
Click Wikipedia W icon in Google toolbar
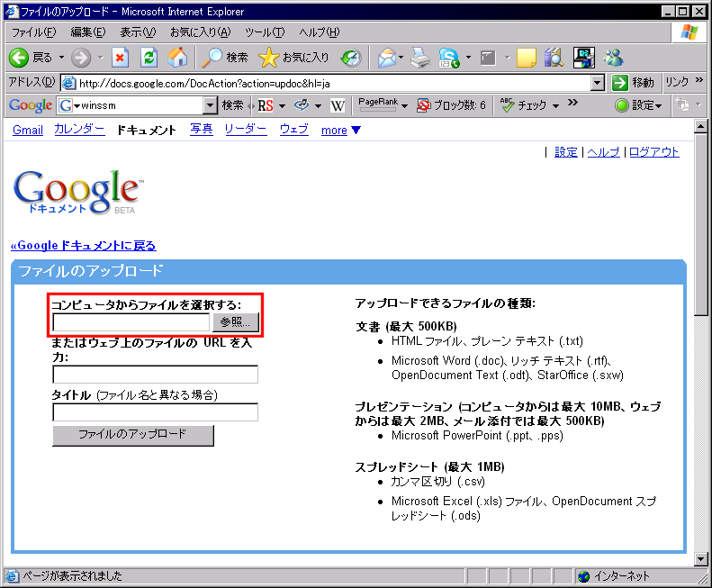pos(338,105)
